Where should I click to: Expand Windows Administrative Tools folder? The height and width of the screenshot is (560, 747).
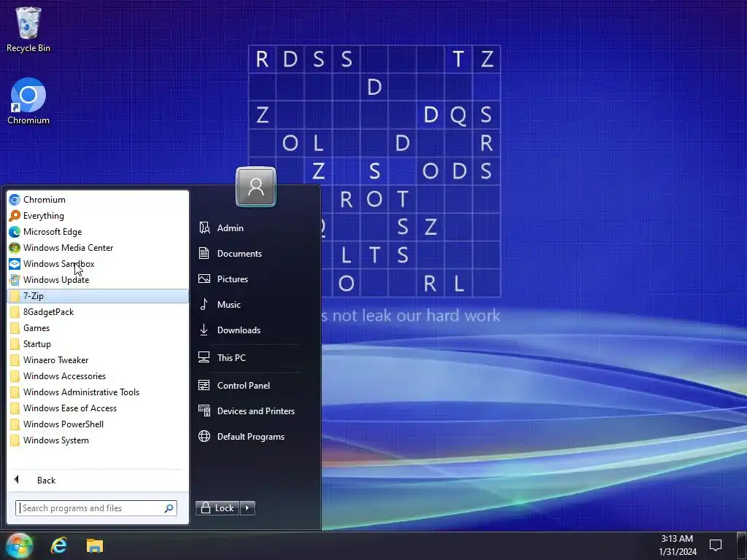pyautogui.click(x=98, y=392)
